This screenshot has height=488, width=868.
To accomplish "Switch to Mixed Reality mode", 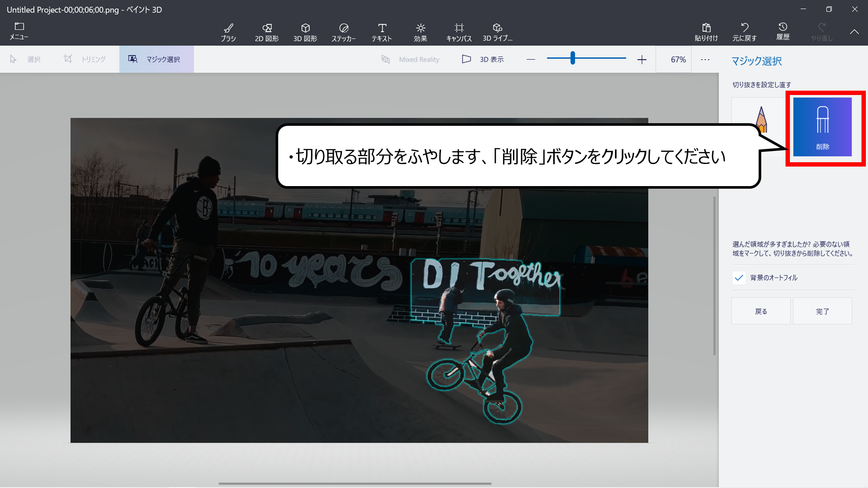I will coord(410,59).
